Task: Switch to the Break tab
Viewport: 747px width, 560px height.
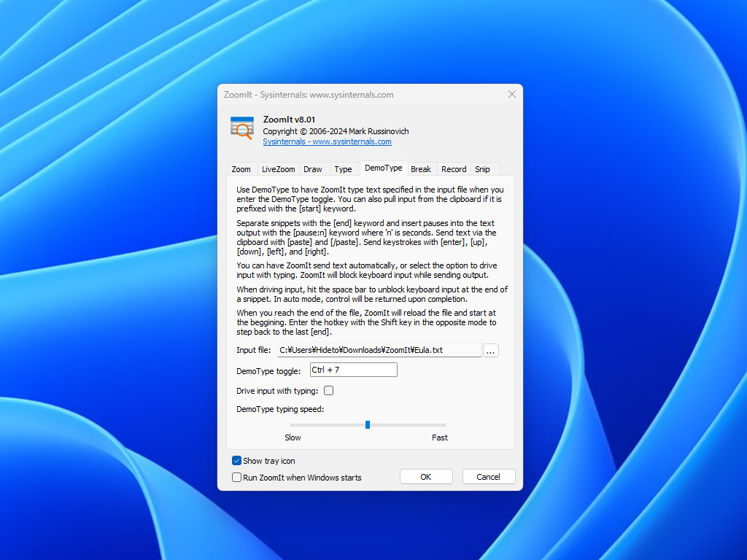Action: 421,168
